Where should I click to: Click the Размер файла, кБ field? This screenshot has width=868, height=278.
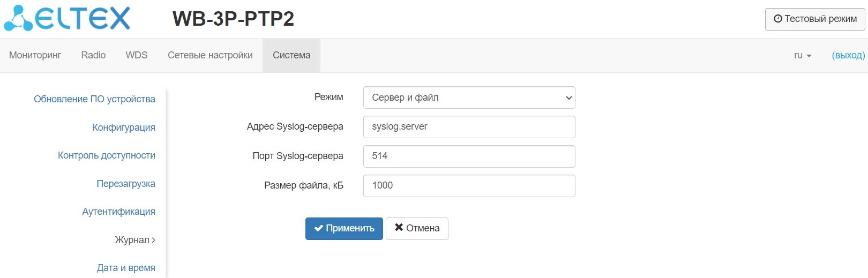[469, 186]
